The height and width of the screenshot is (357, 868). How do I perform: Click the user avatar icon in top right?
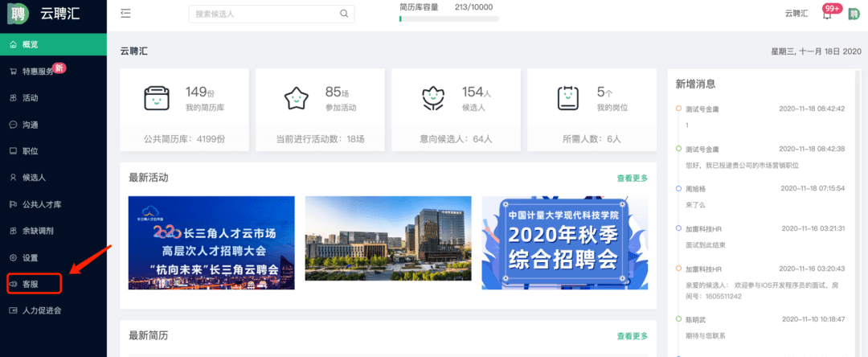tap(854, 14)
